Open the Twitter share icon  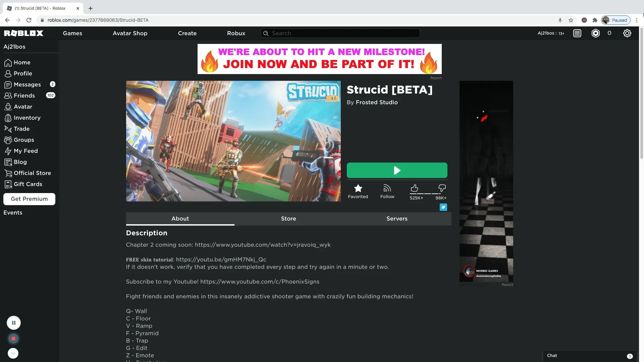443,207
